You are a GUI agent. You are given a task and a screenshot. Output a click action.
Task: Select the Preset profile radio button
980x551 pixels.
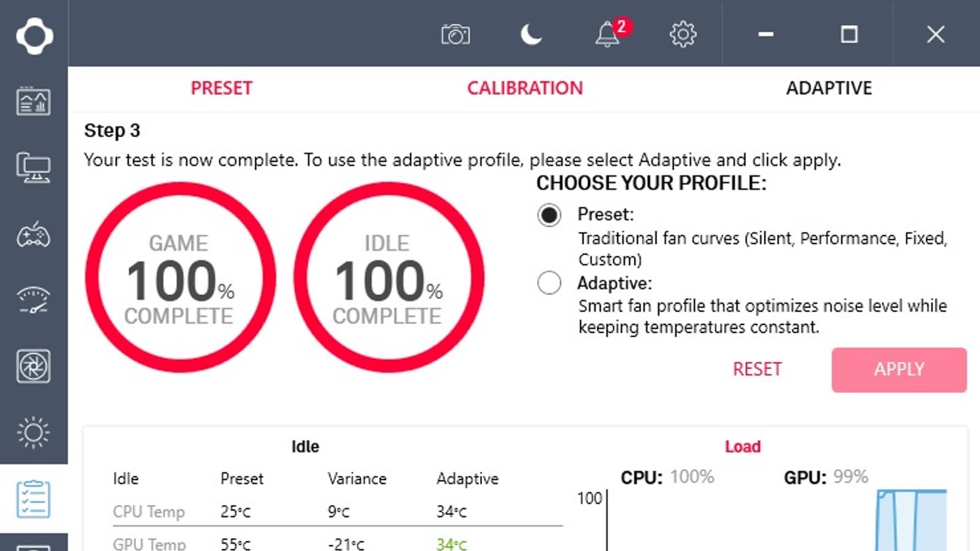[549, 215]
